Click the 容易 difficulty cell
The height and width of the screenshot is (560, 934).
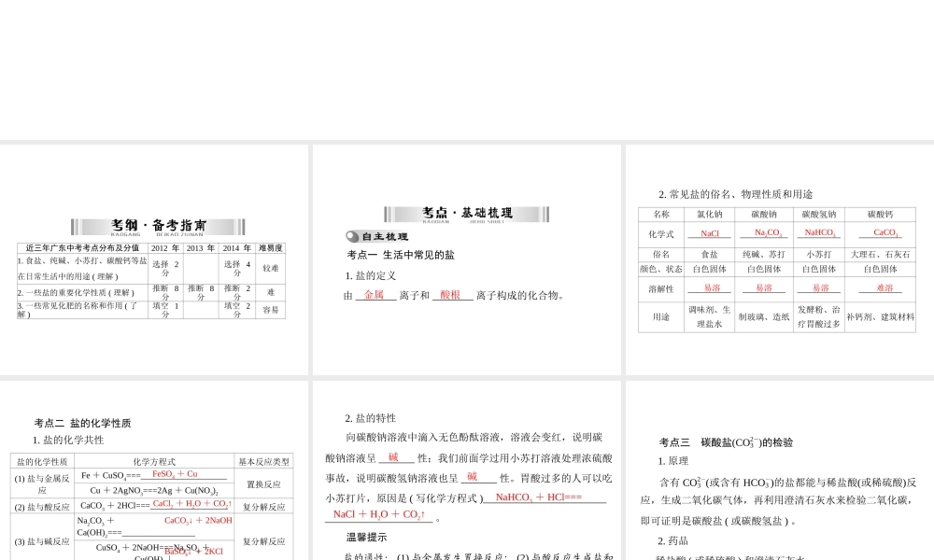[271, 310]
